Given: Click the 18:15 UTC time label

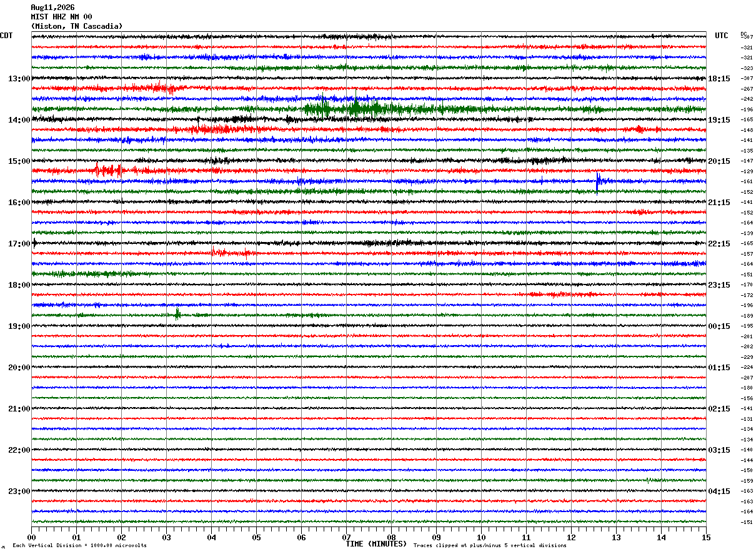Looking at the screenshot, I should coord(719,79).
